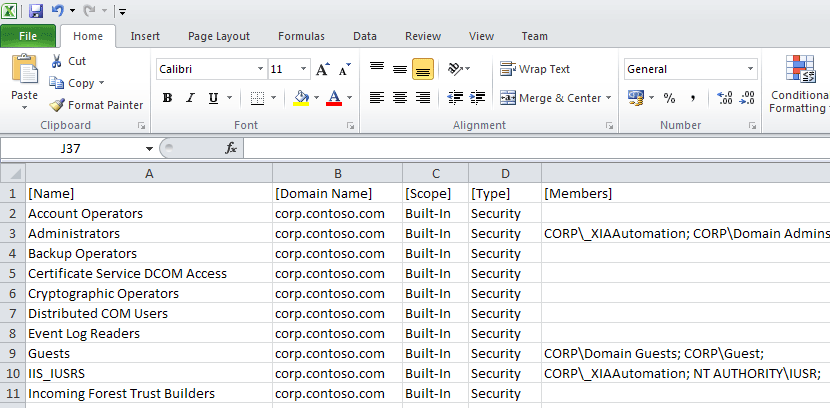Open the Clipboard dialog launcher
This screenshot has height=408, width=830.
tap(141, 125)
